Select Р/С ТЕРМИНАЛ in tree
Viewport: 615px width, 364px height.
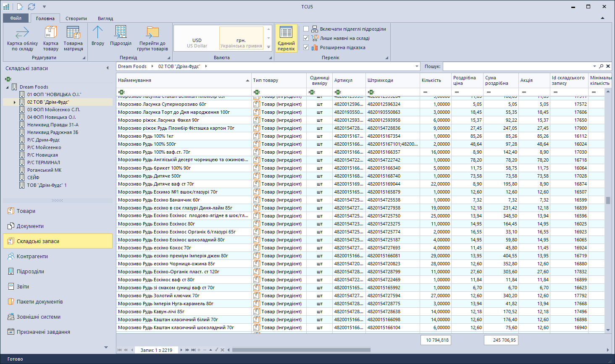click(x=44, y=162)
